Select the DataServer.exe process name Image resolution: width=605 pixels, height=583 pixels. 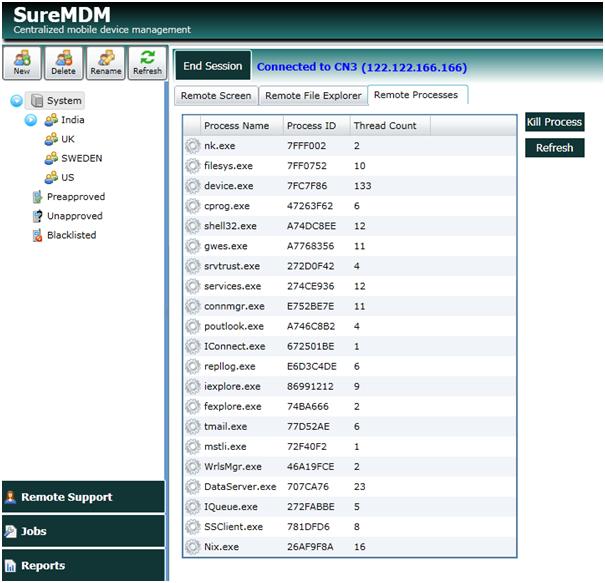click(240, 487)
